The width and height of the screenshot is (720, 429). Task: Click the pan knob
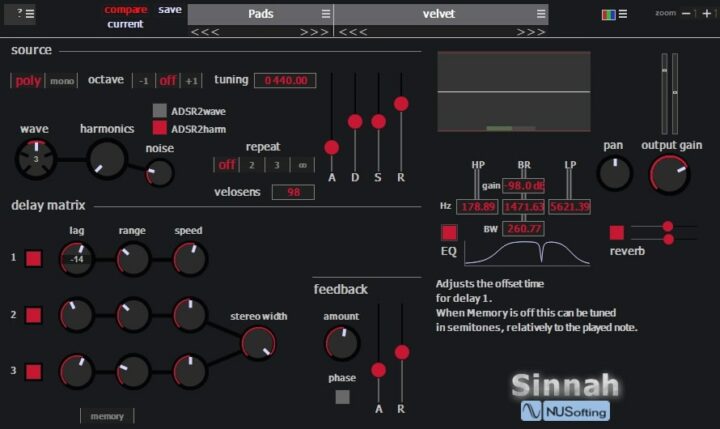pyautogui.click(x=614, y=173)
